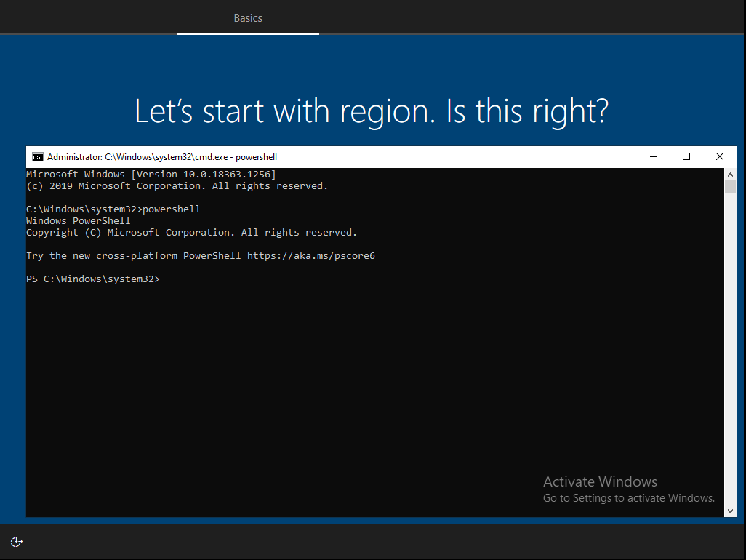746x560 pixels.
Task: Click the scrollbar up arrow in console
Action: [730, 175]
